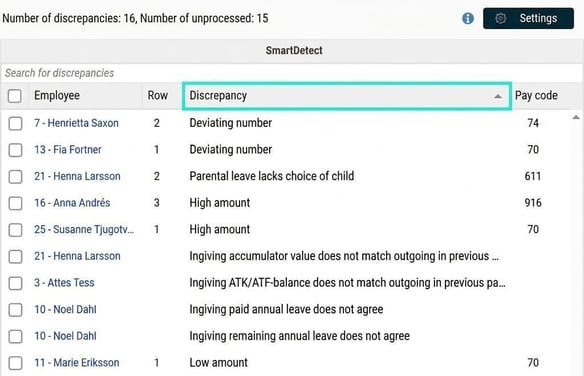This screenshot has height=376, width=584.
Task: Open 10 - Noel Dahl in paid annual leave row
Action: tap(65, 309)
